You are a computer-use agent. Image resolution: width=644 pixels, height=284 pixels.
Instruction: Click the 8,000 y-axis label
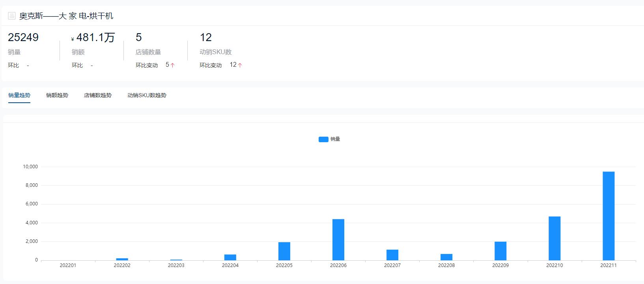pos(32,185)
